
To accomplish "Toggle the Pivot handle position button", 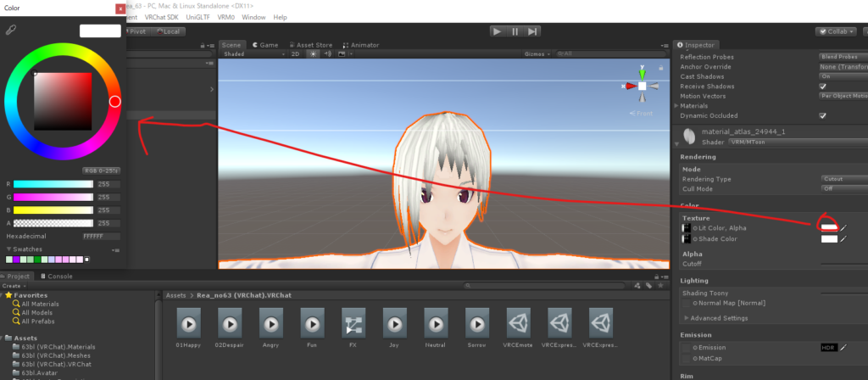I will pos(136,31).
